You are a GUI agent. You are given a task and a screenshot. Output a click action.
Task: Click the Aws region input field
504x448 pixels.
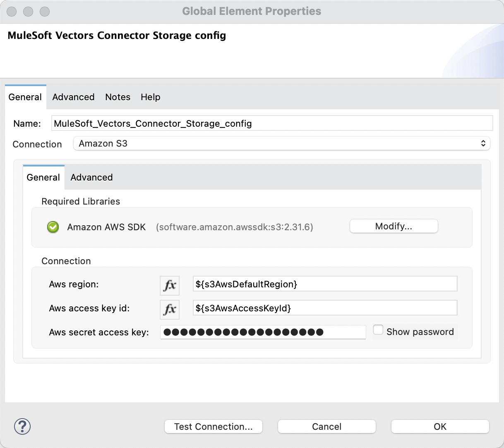[325, 284]
